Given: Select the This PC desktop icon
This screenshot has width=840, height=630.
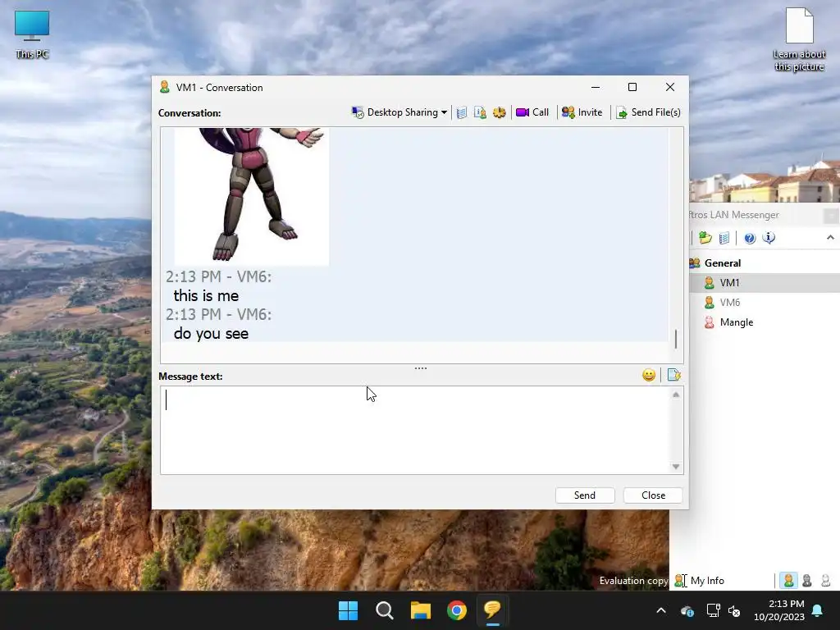Looking at the screenshot, I should pos(32,34).
